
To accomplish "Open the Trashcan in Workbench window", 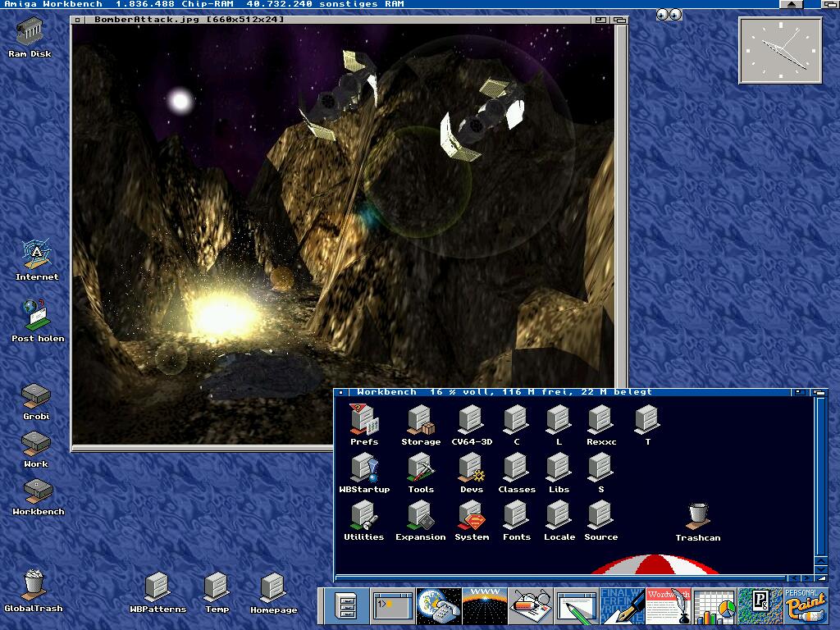I will point(698,516).
